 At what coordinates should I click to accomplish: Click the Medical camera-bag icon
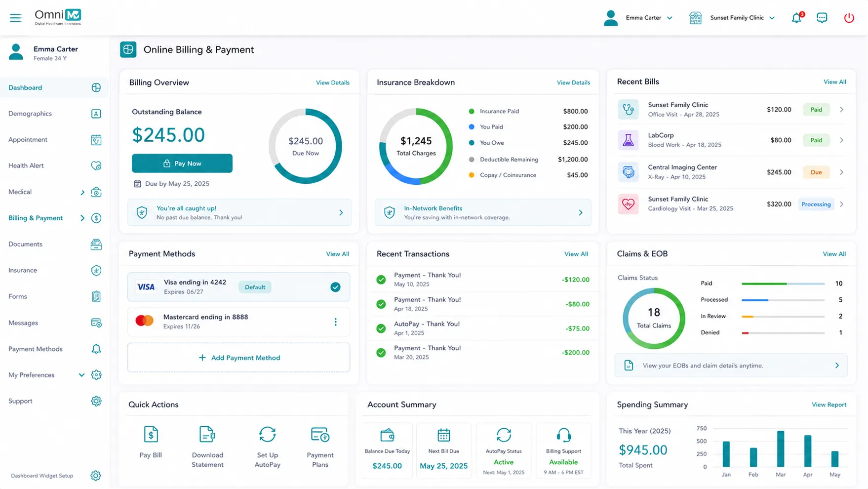(96, 192)
